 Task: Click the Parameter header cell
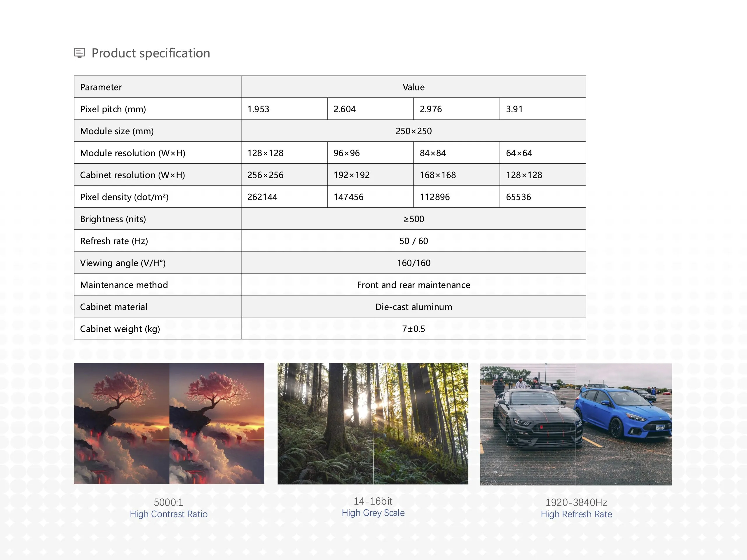[101, 87]
